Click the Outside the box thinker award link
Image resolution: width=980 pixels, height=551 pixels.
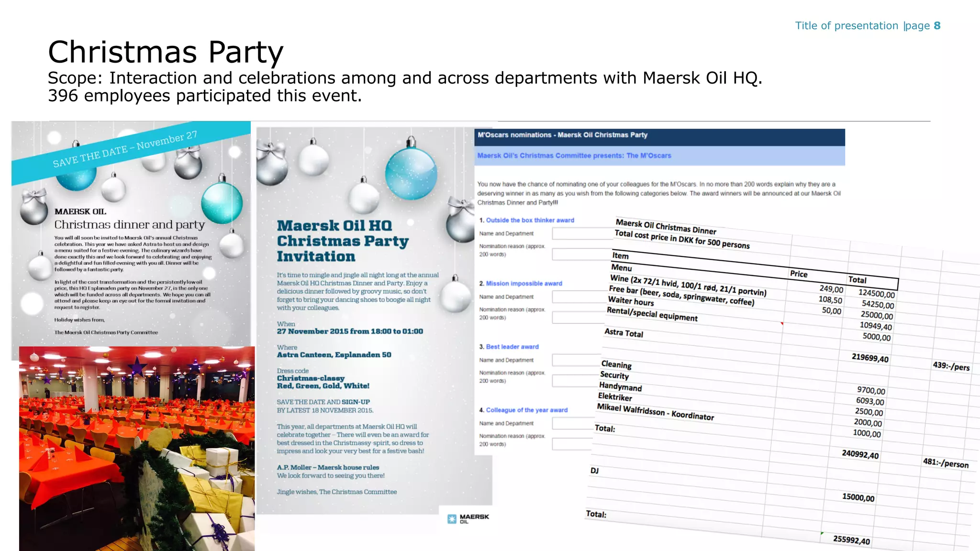click(530, 220)
